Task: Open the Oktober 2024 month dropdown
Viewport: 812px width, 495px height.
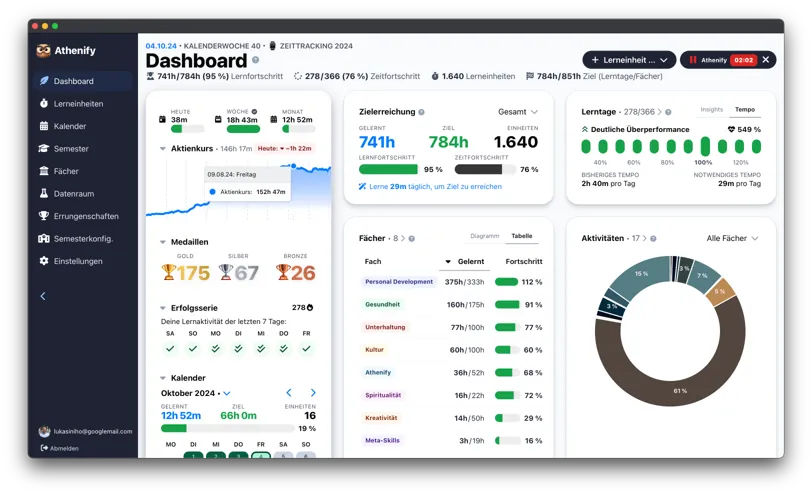Action: click(x=226, y=394)
